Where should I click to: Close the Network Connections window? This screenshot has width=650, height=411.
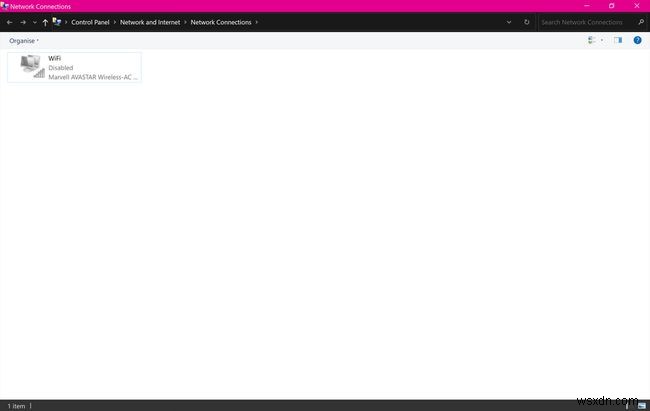[637, 6]
